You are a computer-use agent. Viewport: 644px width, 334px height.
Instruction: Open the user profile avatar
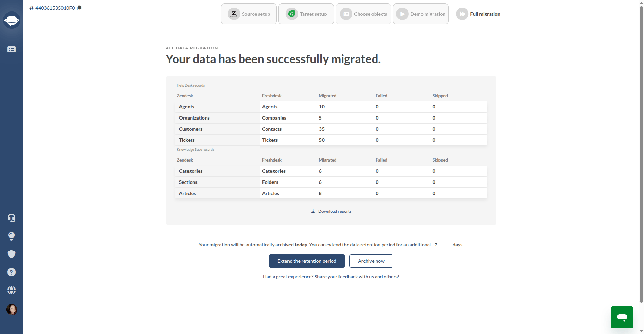tap(11, 309)
